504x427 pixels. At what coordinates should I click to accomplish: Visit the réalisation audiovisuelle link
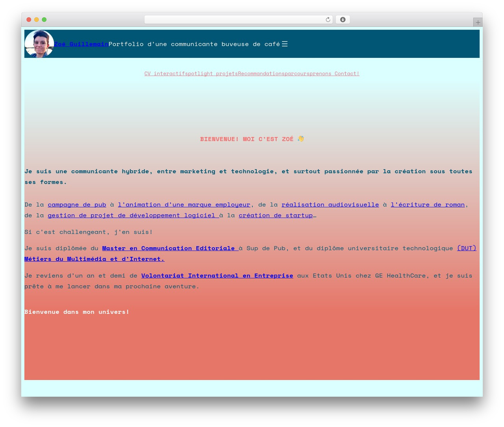pos(330,205)
